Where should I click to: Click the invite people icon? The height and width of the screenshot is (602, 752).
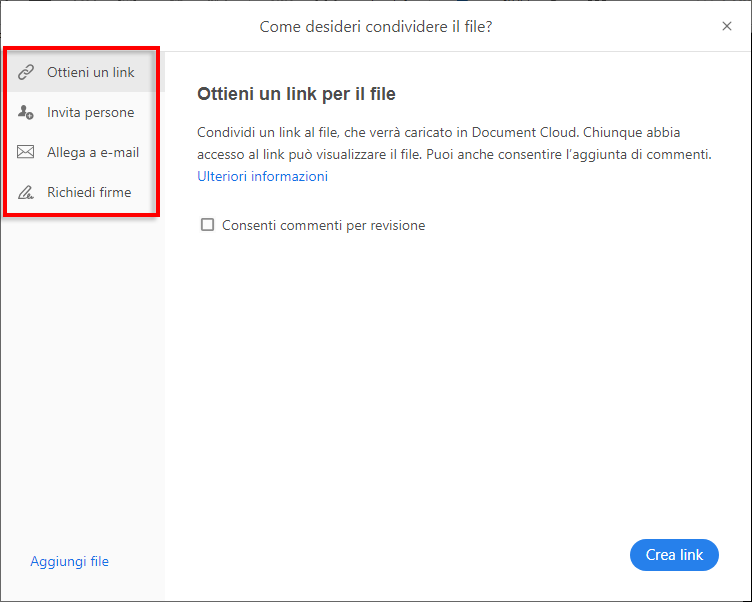coord(27,113)
